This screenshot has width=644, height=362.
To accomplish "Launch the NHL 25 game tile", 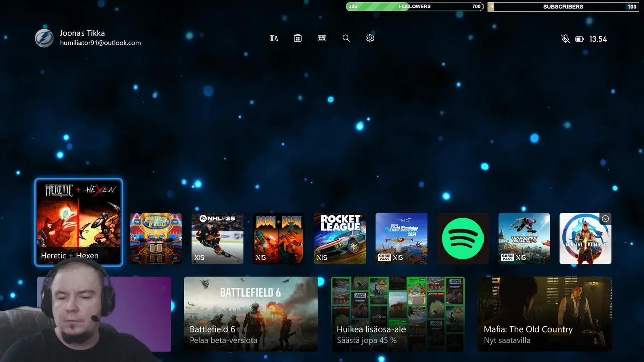I will coord(217,238).
